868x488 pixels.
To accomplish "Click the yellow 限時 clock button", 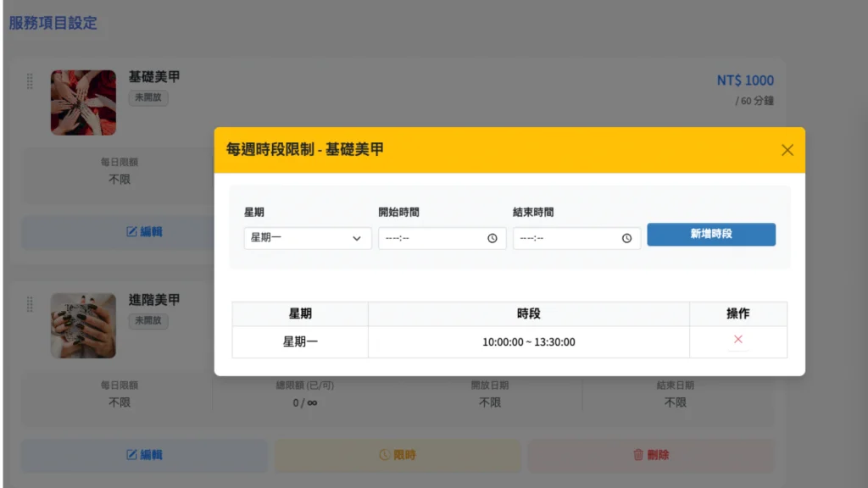I will pos(398,455).
